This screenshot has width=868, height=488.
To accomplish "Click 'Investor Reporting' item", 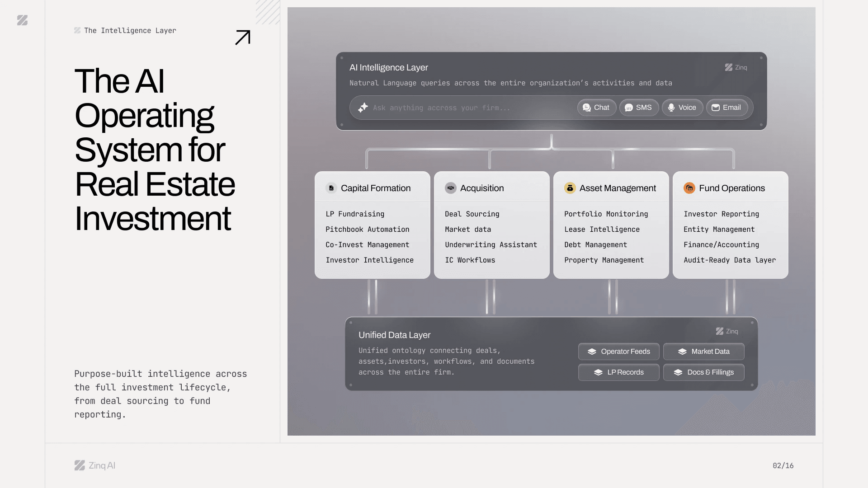I will (x=722, y=214).
